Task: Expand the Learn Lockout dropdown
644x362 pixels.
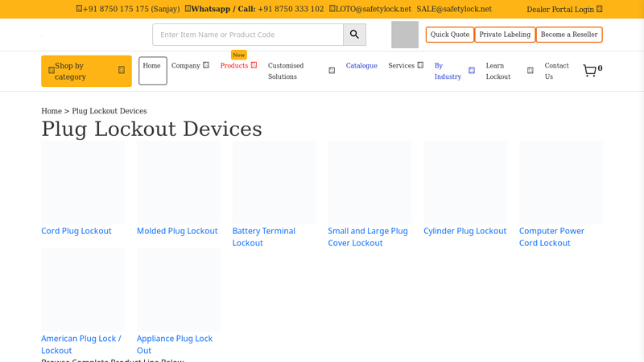Action: 530,71
